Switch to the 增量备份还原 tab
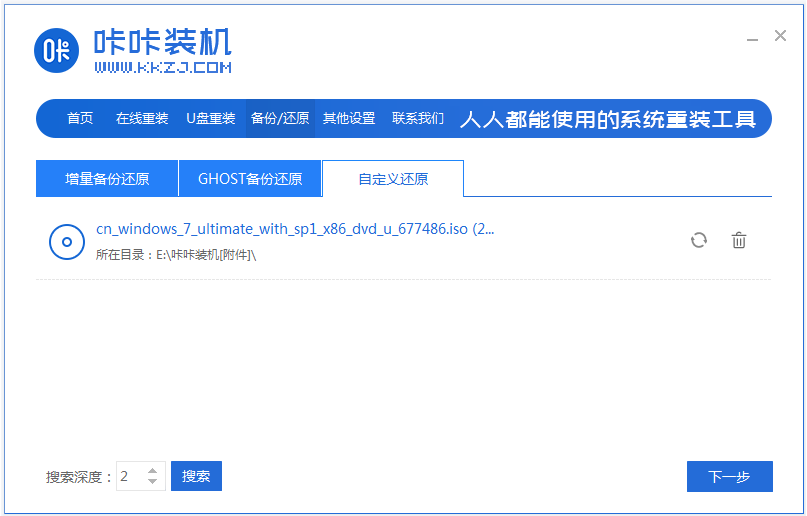The height and width of the screenshot is (516, 807). pos(107,179)
